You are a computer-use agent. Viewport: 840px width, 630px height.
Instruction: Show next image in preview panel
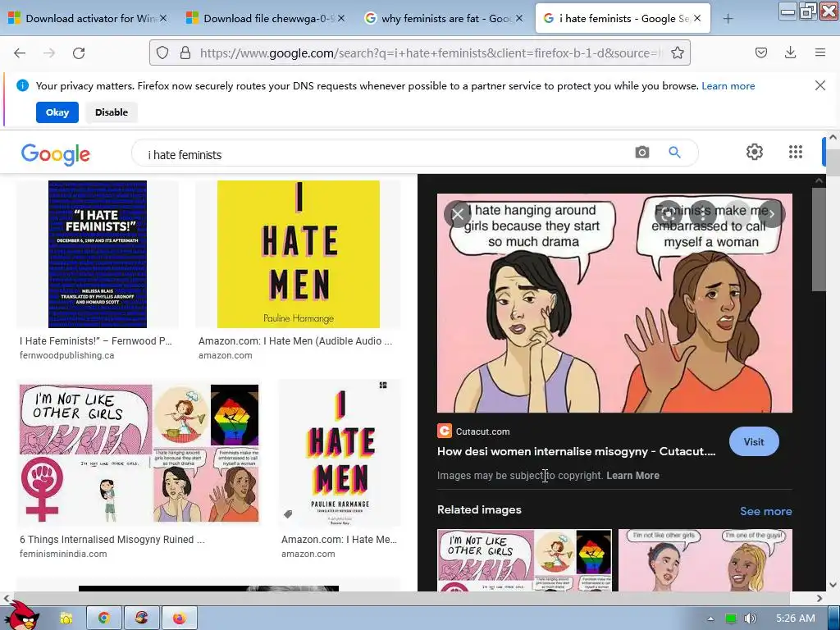pos(772,214)
